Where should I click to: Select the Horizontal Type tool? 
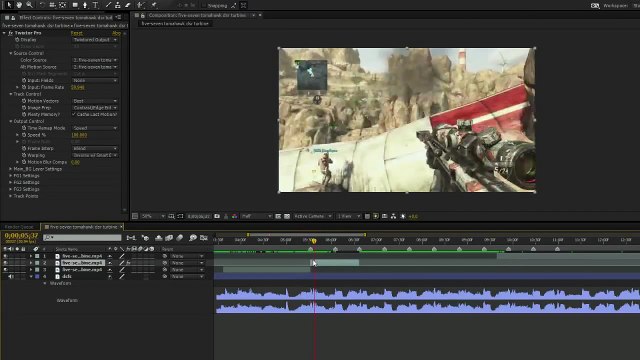pyautogui.click(x=95, y=5)
